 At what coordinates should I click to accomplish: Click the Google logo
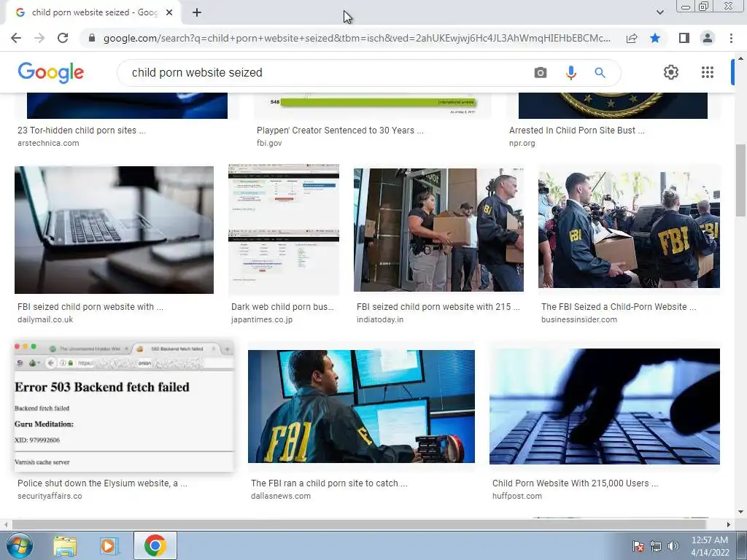pos(50,73)
